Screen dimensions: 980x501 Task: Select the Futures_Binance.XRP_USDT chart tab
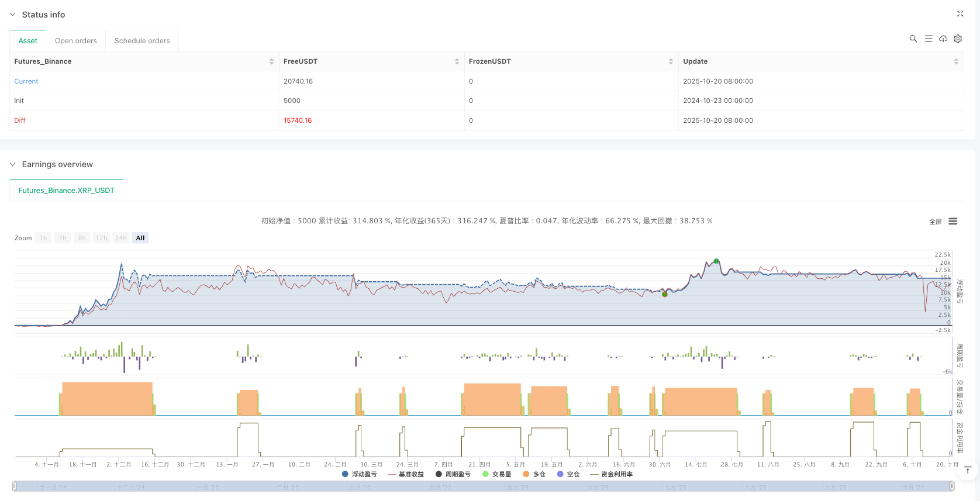pyautogui.click(x=66, y=191)
